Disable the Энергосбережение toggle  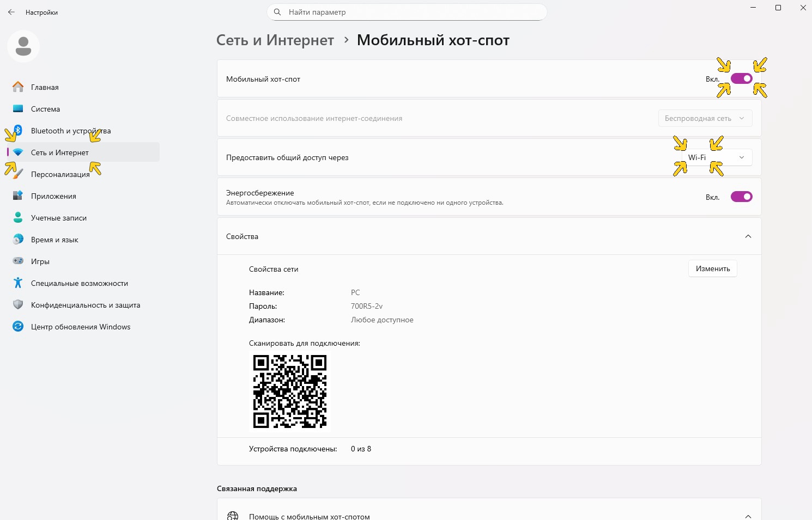point(741,197)
